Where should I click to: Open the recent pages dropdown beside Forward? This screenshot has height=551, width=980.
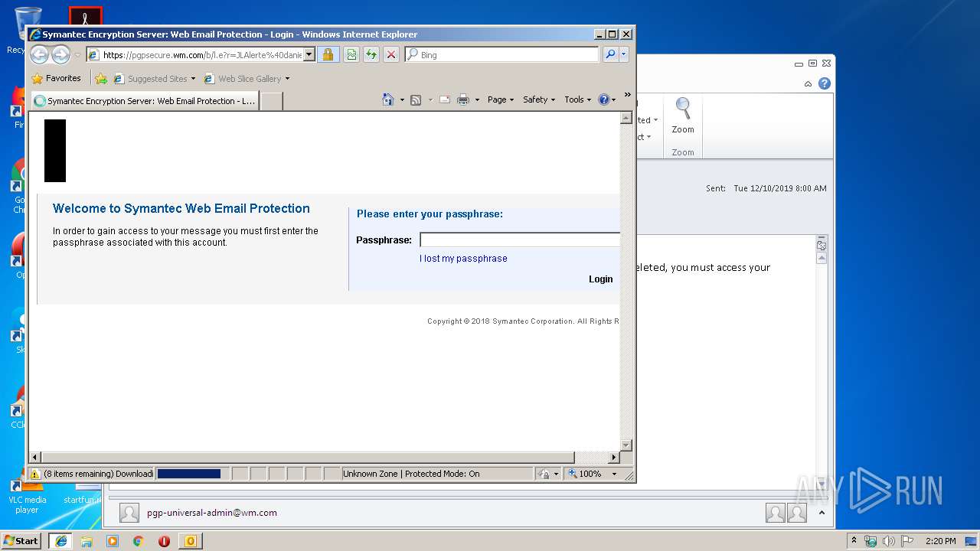[x=77, y=55]
